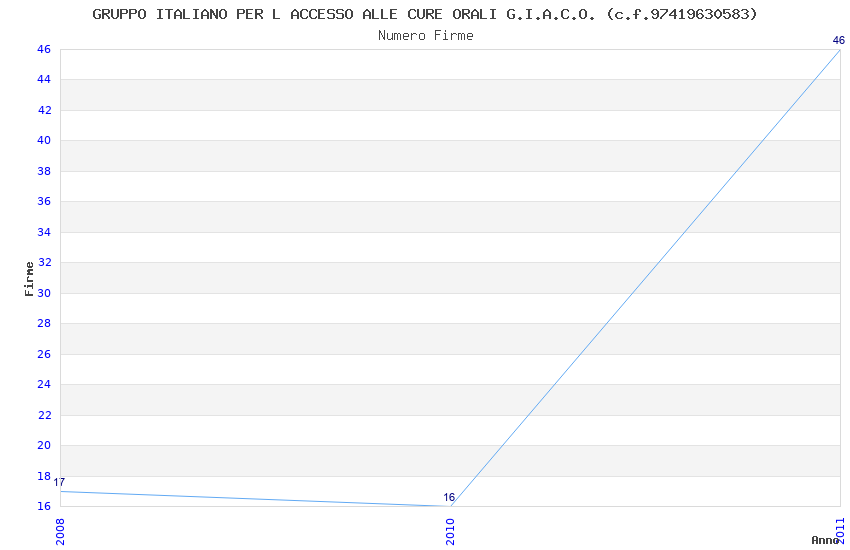The height and width of the screenshot is (550, 850).
Task: Click y-axis tick value 42
Action: pyautogui.click(x=44, y=110)
